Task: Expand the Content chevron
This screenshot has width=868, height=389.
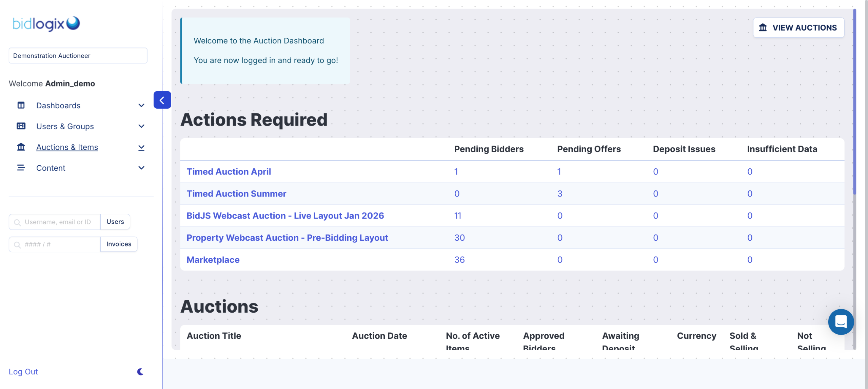Action: click(141, 168)
